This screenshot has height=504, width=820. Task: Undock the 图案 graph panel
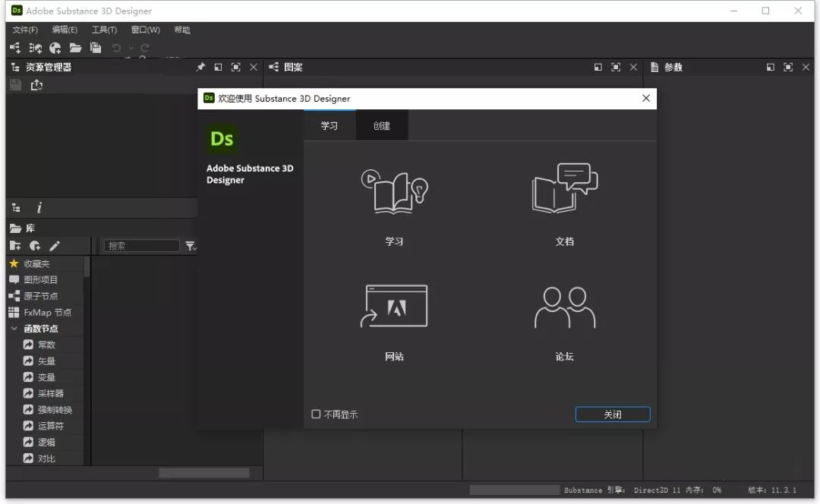pos(598,67)
